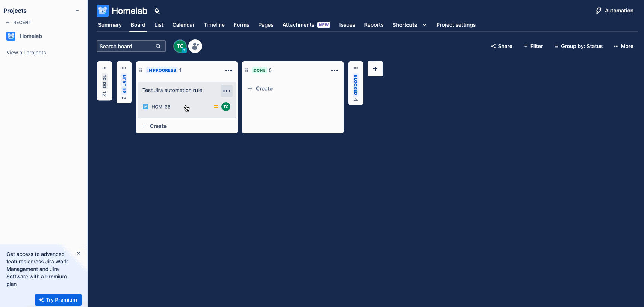Open the More menu on the board toolbar
The height and width of the screenshot is (307, 644).
pos(623,46)
